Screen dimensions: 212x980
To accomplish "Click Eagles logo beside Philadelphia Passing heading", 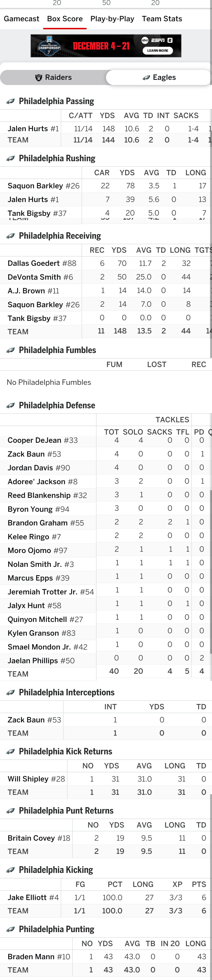I will (x=10, y=101).
